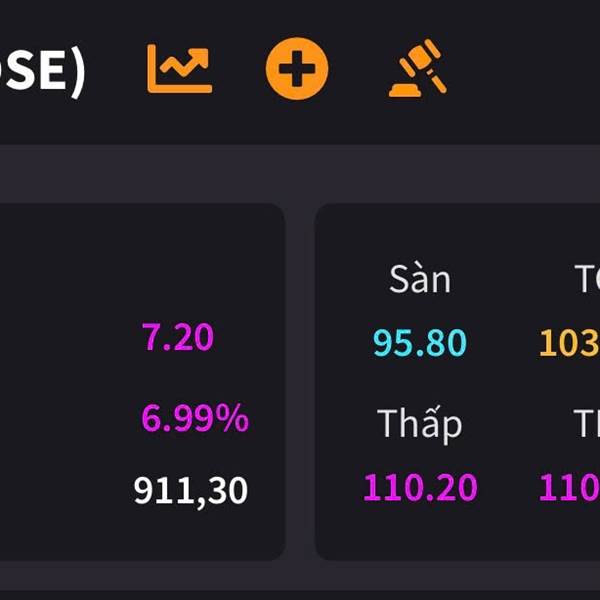Click the 'Thấp' low price label
Image resolution: width=600 pixels, height=600 pixels.
click(x=420, y=425)
